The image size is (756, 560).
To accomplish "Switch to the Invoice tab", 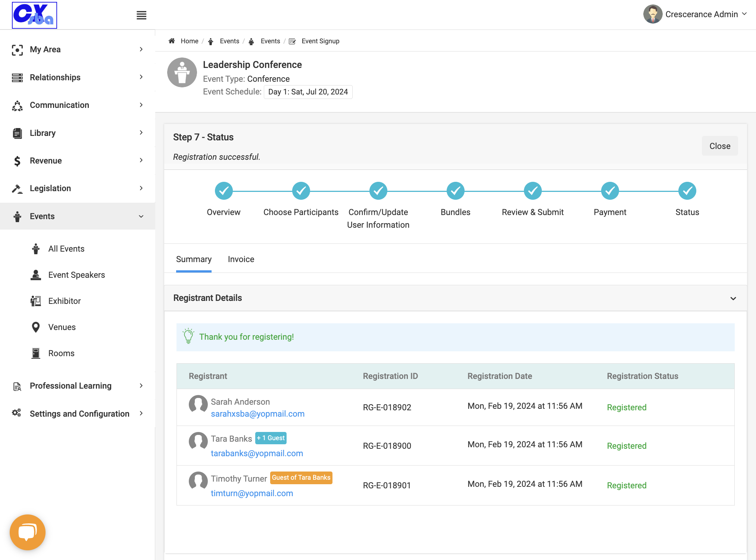I will [241, 259].
